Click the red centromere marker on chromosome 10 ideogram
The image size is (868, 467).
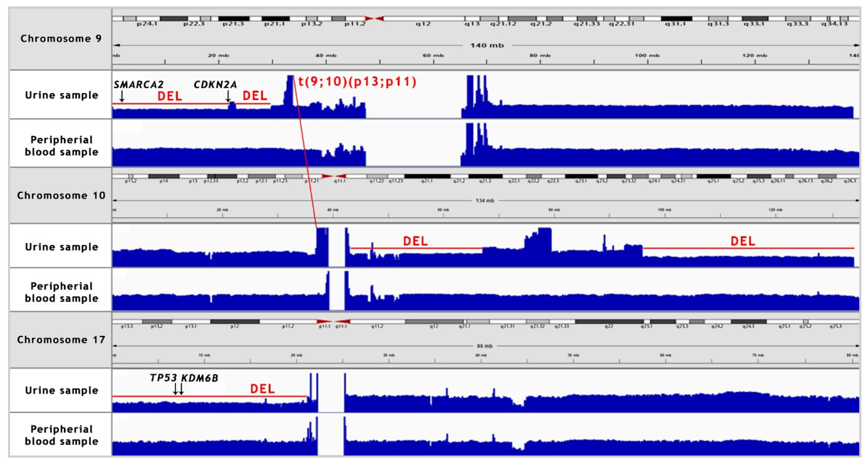[334, 176]
